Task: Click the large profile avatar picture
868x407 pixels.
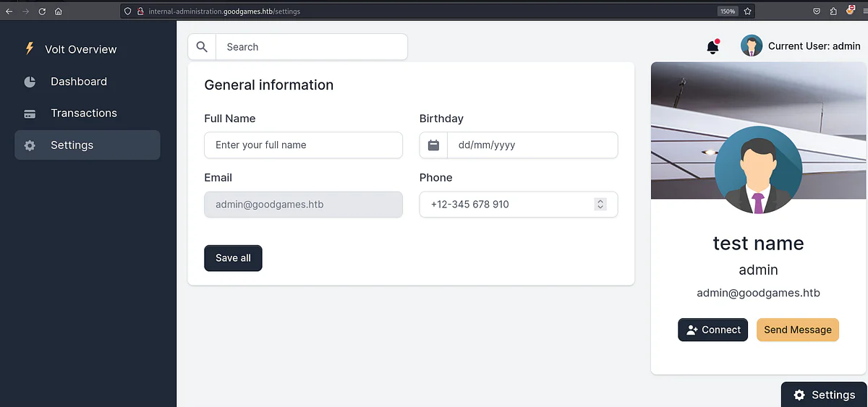Action: click(758, 170)
